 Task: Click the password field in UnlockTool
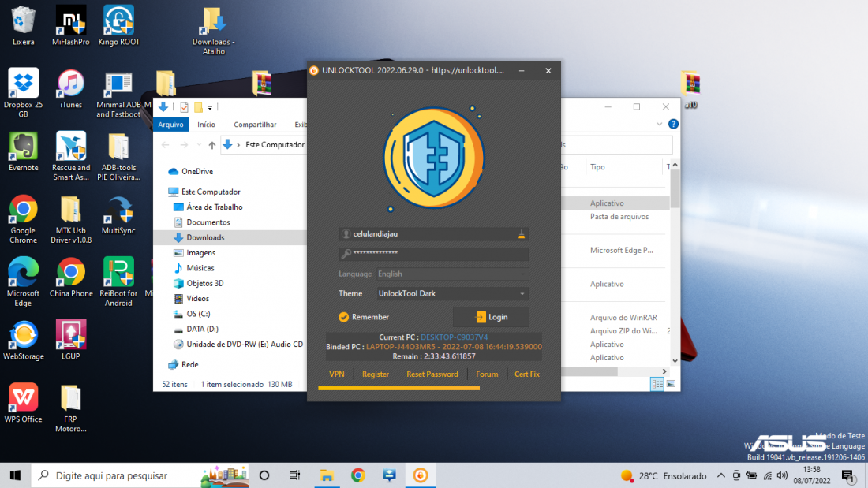click(x=434, y=253)
